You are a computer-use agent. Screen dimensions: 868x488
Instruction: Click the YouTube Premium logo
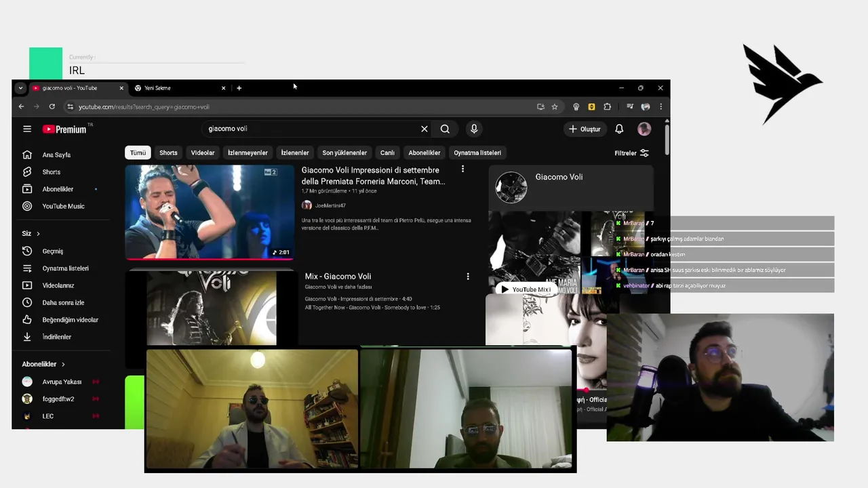point(64,129)
